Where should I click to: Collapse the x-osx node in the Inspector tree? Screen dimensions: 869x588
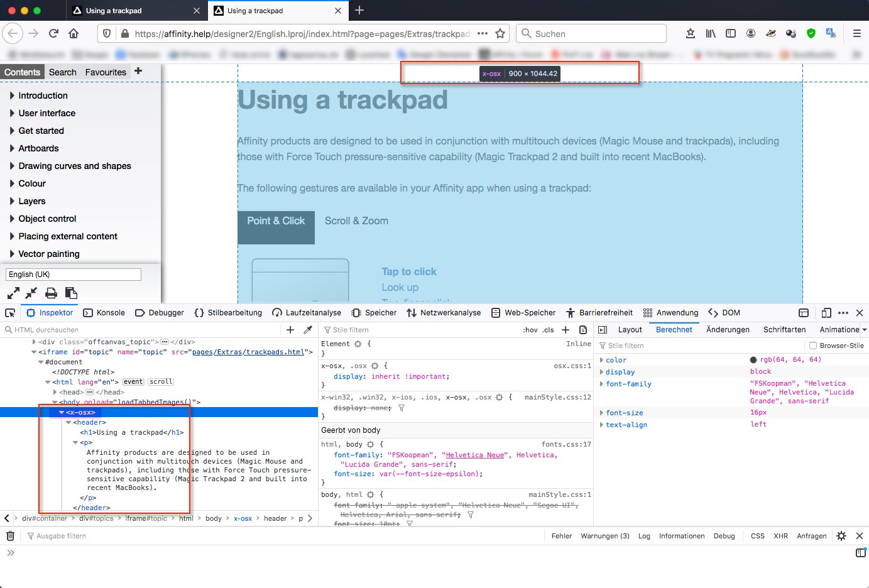click(60, 412)
